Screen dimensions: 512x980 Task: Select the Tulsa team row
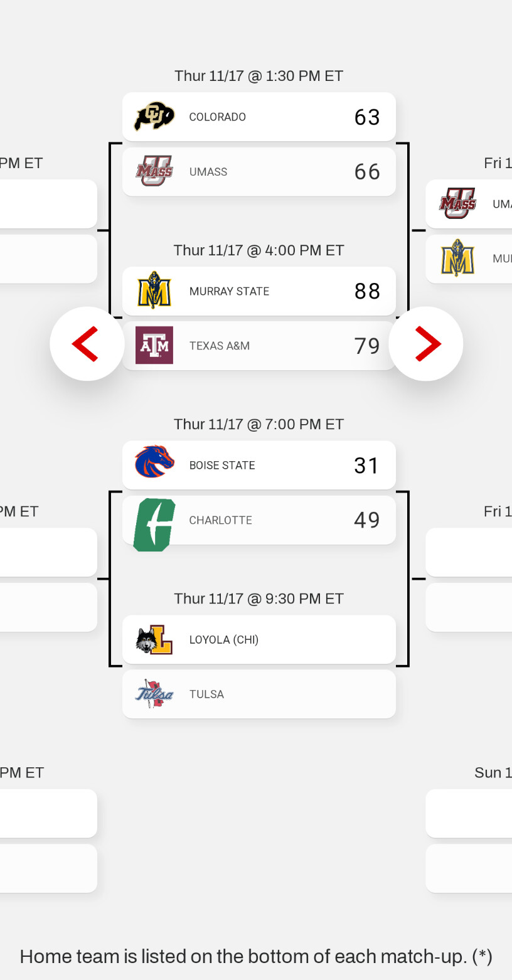click(x=259, y=694)
